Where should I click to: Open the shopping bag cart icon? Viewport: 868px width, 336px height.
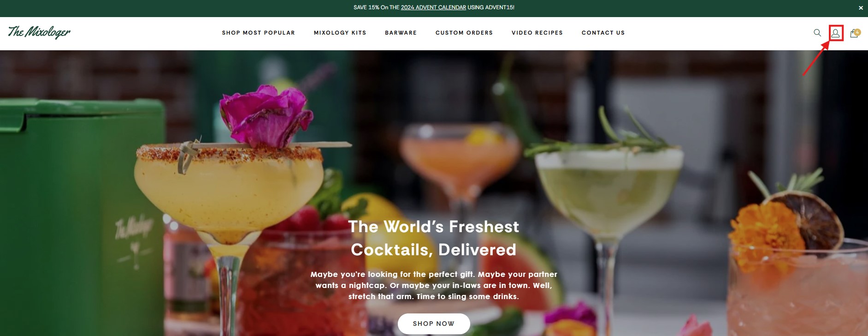pos(855,33)
